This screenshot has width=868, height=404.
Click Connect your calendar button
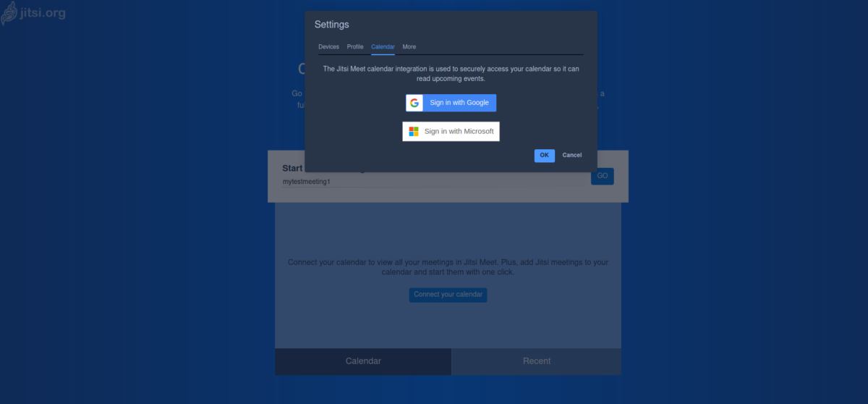[448, 295]
